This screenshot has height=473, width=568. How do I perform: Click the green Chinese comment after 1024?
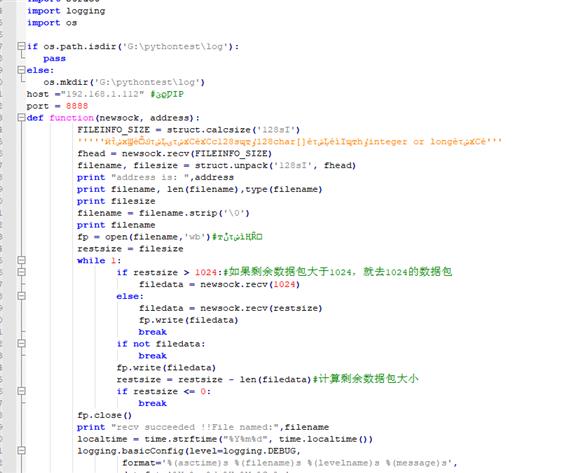point(338,272)
